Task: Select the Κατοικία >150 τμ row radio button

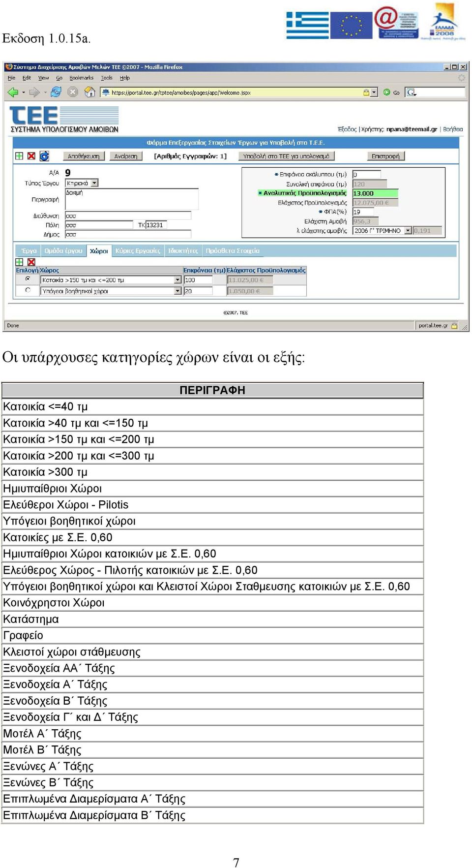Action: pyautogui.click(x=28, y=279)
